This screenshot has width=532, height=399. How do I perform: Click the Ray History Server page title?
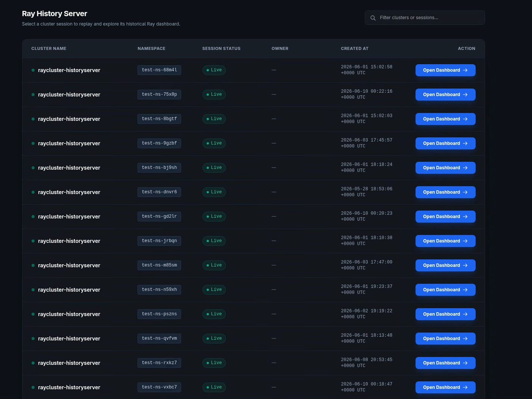(54, 14)
